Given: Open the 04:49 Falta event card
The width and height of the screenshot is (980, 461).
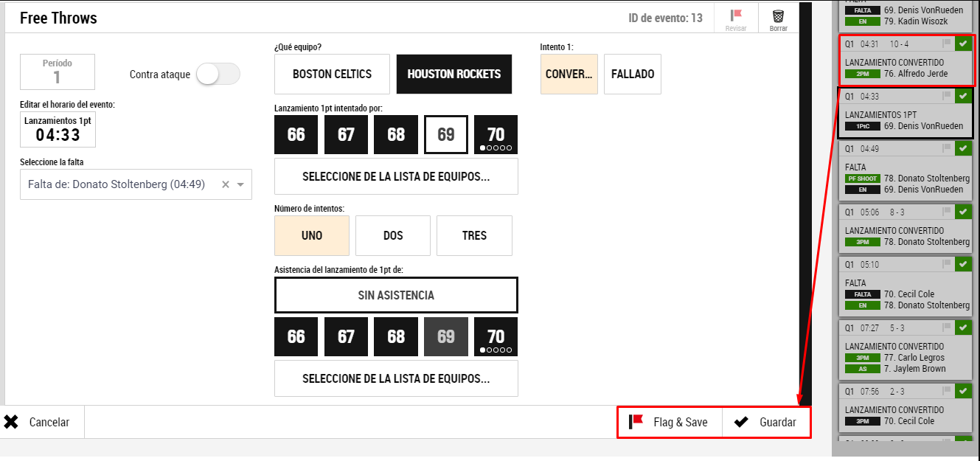Looking at the screenshot, I should pyautogui.click(x=906, y=171).
